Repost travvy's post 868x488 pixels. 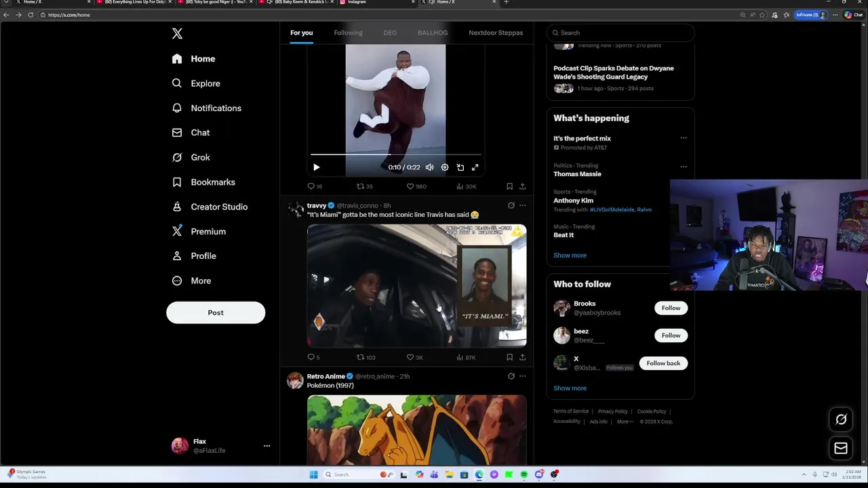point(366,357)
